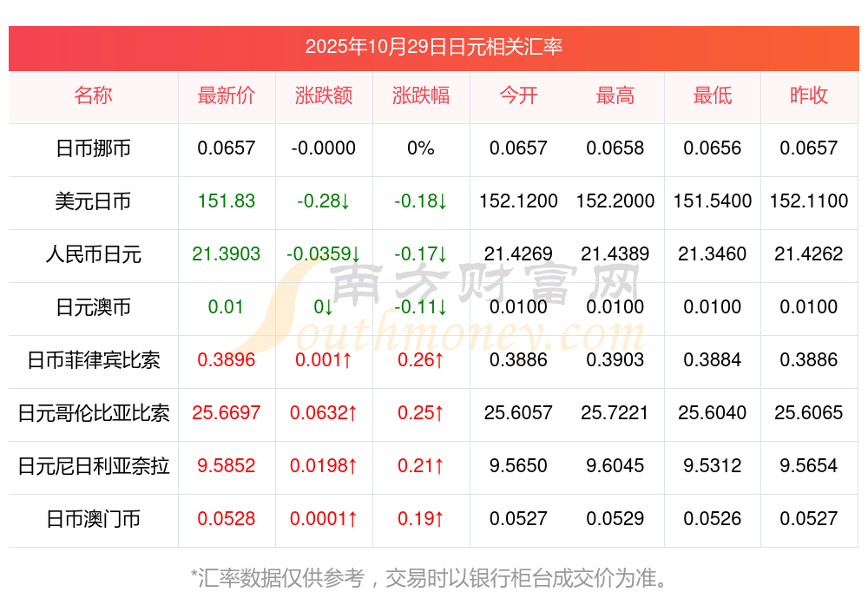
Task: Click highest price 25.7221
Action: point(615,413)
